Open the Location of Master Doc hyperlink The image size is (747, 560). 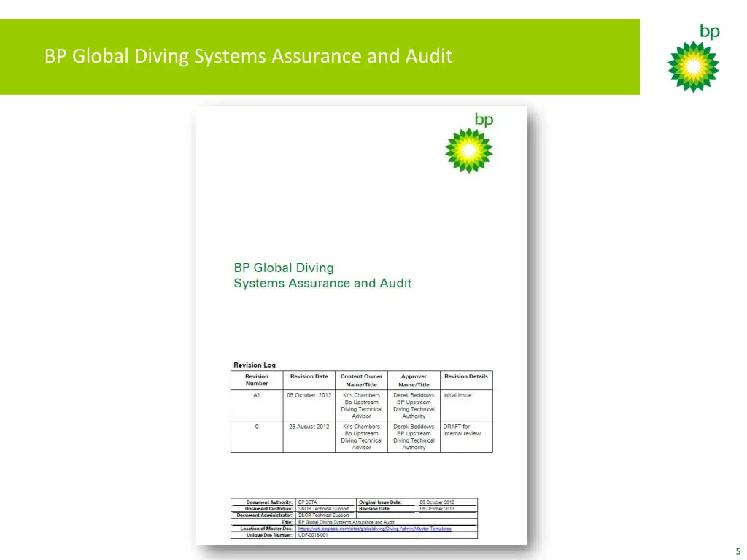(374, 529)
